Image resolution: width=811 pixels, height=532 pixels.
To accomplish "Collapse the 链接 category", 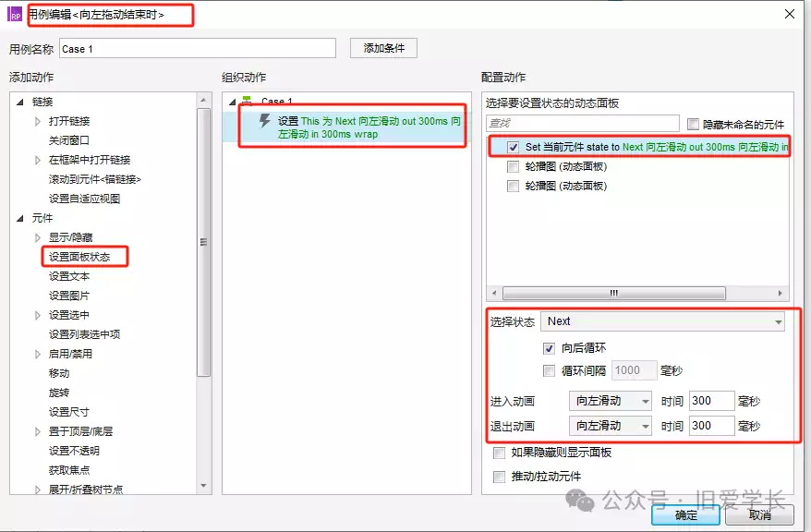I will click(x=19, y=102).
